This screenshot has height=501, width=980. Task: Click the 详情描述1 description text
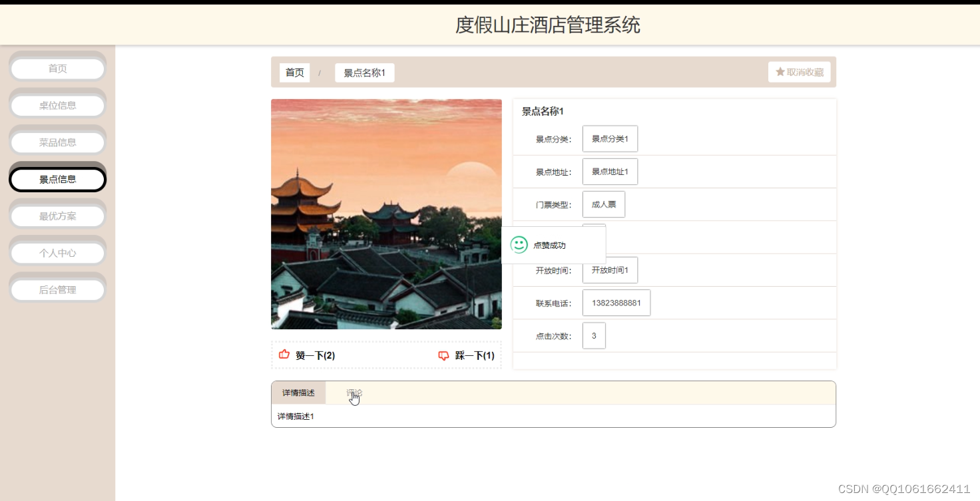[296, 417]
